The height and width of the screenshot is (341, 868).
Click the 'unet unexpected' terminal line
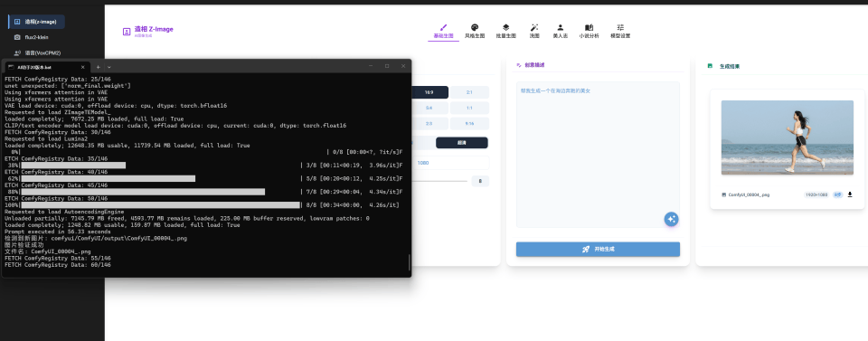point(68,86)
